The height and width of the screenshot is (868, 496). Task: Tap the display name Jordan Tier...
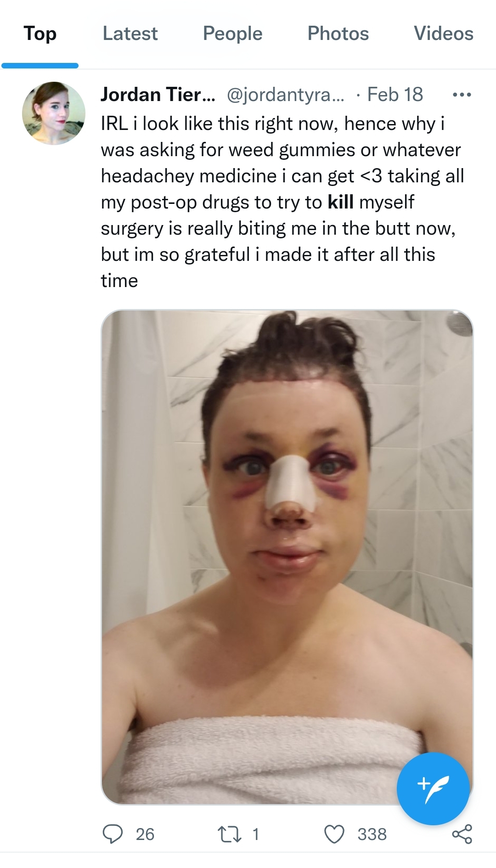click(x=158, y=95)
